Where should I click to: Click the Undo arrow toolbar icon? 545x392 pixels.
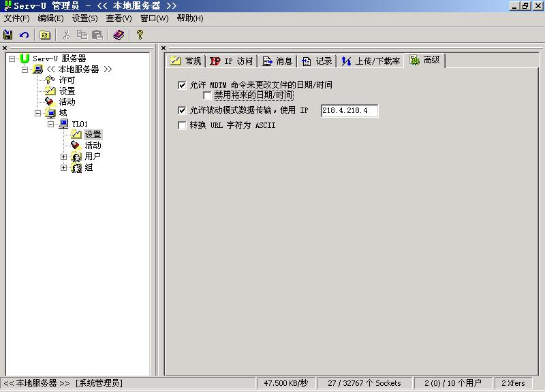point(25,35)
